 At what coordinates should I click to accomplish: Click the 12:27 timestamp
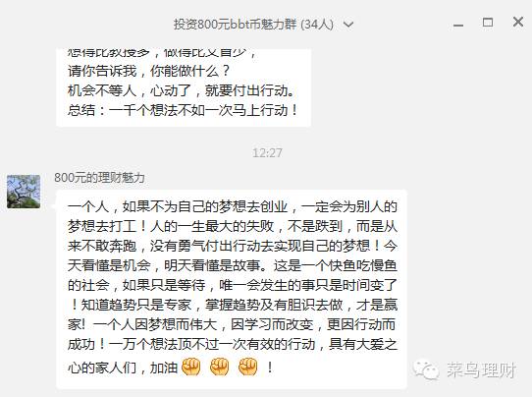point(267,153)
